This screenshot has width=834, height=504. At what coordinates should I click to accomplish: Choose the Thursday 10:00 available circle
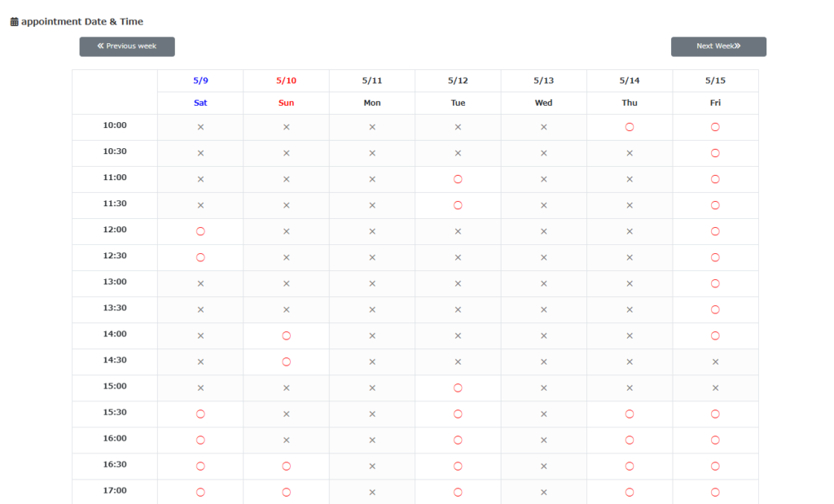pyautogui.click(x=630, y=127)
